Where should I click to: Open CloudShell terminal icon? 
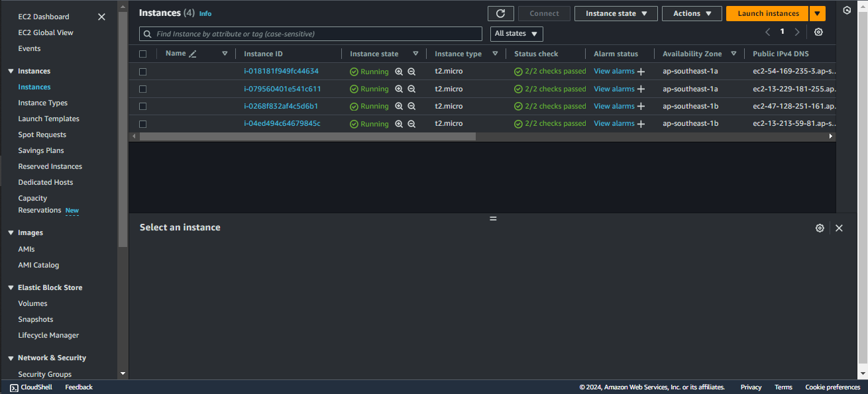pos(14,387)
